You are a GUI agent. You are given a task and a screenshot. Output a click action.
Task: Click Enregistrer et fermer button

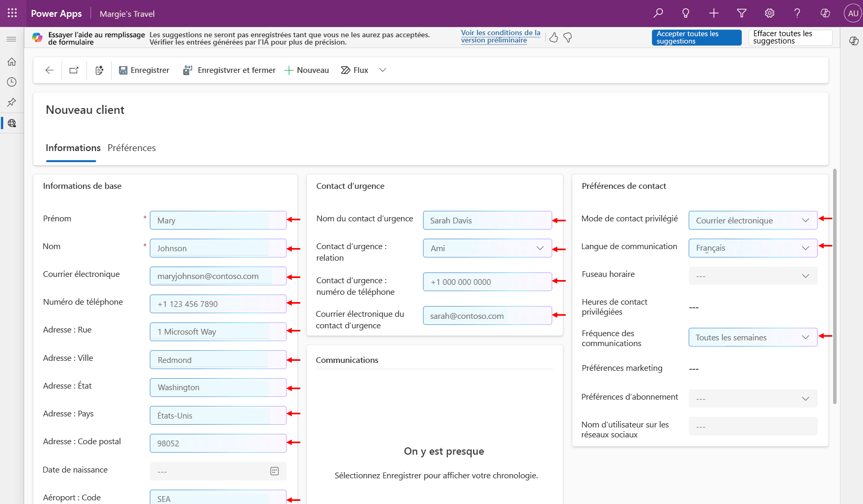point(229,70)
